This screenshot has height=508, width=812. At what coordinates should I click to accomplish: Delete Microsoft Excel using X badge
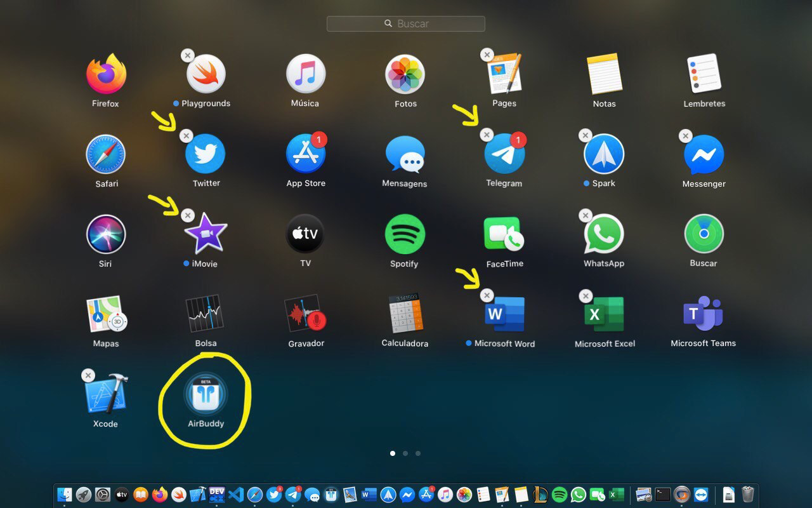coord(586,297)
